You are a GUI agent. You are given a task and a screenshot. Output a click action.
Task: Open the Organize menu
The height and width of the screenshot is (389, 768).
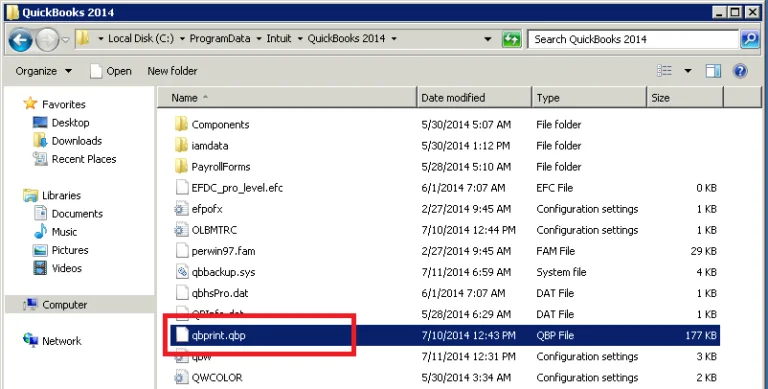(x=44, y=71)
